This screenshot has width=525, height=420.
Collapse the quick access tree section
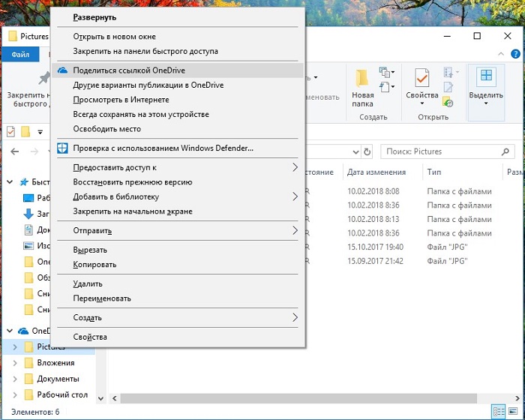10,181
